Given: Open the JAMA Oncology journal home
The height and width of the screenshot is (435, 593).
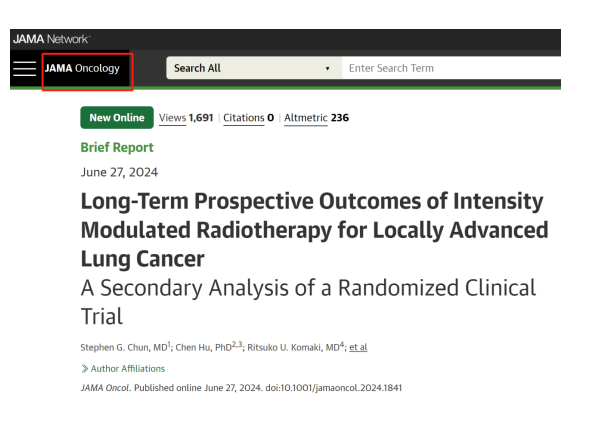Looking at the screenshot, I should click(x=82, y=68).
